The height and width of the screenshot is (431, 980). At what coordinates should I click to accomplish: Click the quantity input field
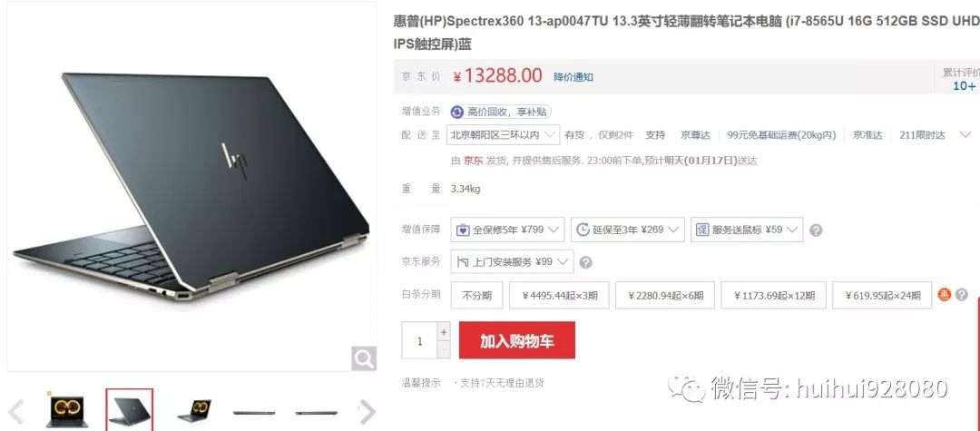coord(419,341)
